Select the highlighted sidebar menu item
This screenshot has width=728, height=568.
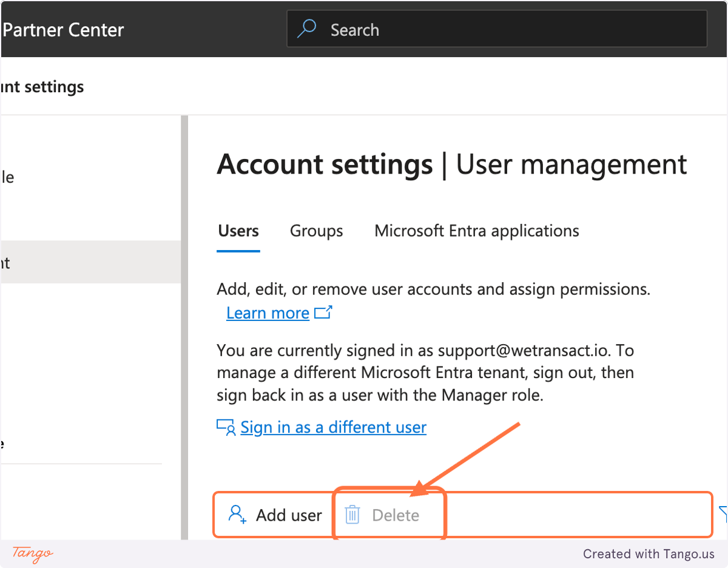(x=90, y=262)
